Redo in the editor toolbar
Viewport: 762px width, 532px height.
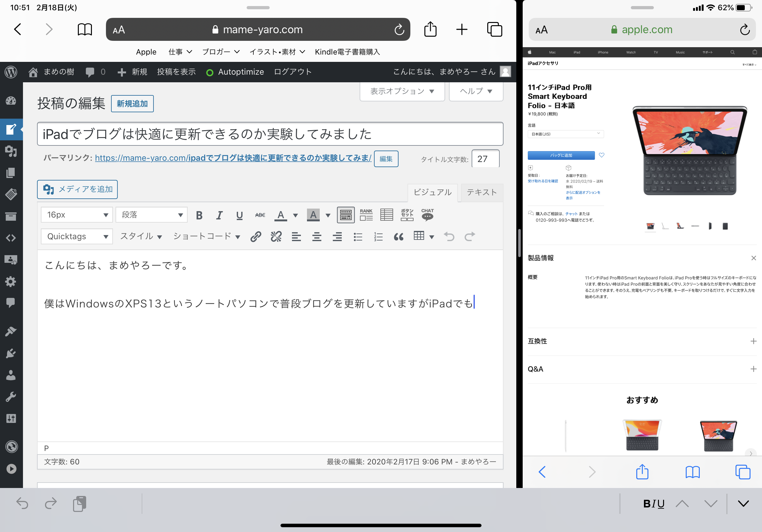470,236
